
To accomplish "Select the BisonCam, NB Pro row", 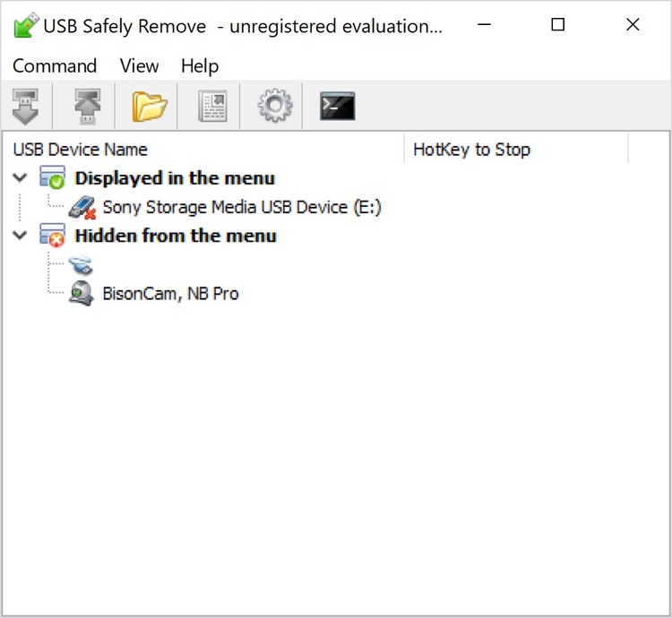I will coord(170,294).
